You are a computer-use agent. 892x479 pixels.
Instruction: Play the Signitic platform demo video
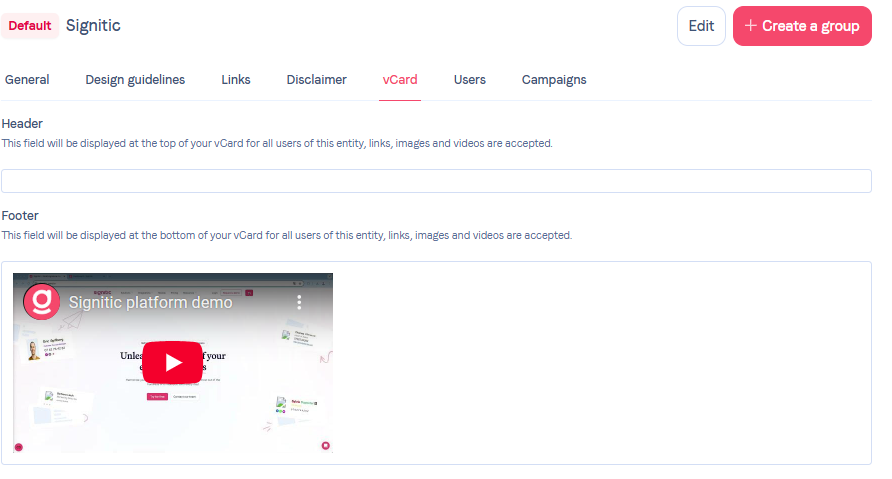click(172, 362)
